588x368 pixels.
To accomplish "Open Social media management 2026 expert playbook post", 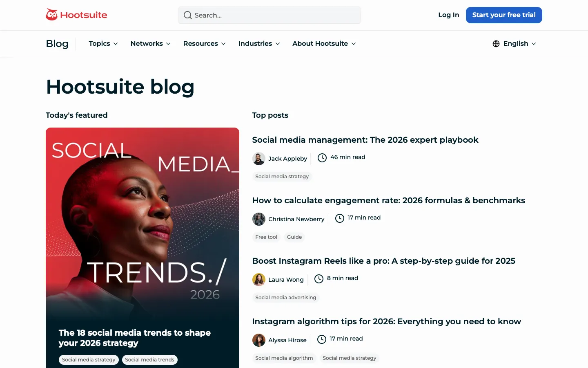I will [365, 140].
